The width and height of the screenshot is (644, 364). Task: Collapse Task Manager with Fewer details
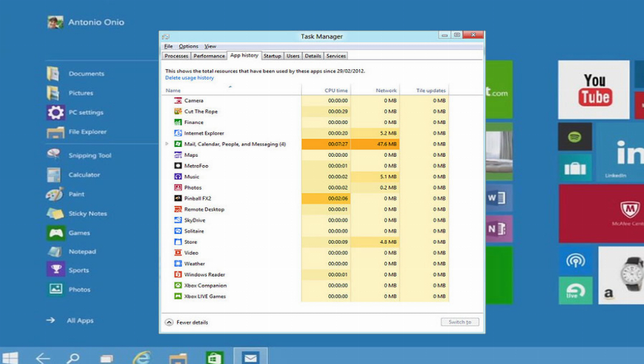click(x=186, y=323)
